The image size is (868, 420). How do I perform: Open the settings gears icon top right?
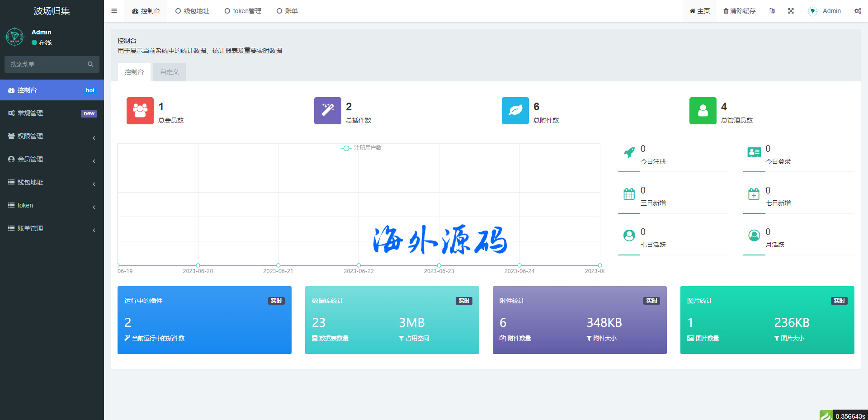pos(857,11)
